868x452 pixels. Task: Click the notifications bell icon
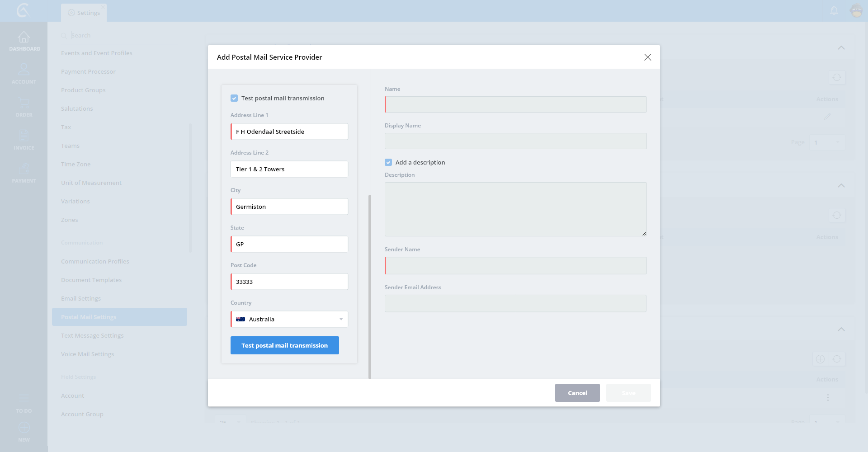coord(834,10)
